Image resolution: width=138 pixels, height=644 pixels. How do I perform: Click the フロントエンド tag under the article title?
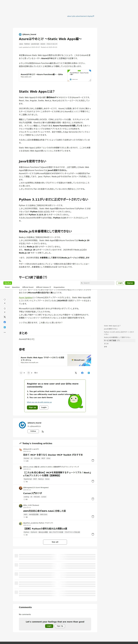[52, 44]
